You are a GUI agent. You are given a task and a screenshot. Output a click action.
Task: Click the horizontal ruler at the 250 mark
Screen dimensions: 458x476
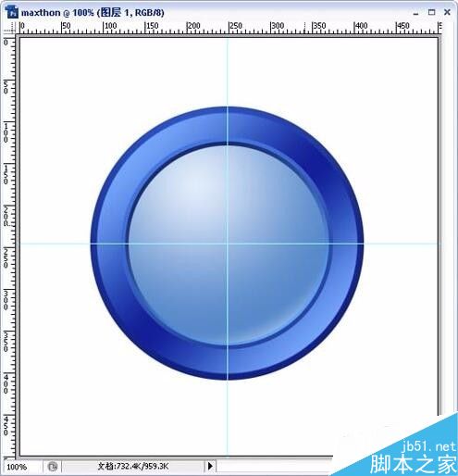tap(229, 28)
